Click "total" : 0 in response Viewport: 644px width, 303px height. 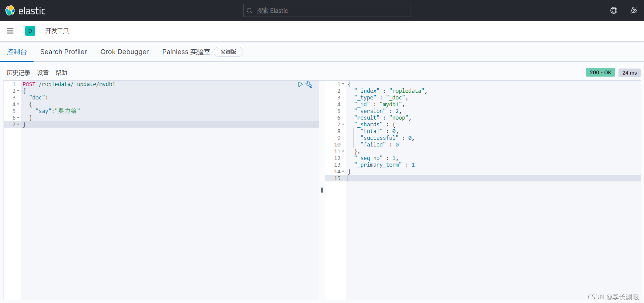tap(379, 131)
